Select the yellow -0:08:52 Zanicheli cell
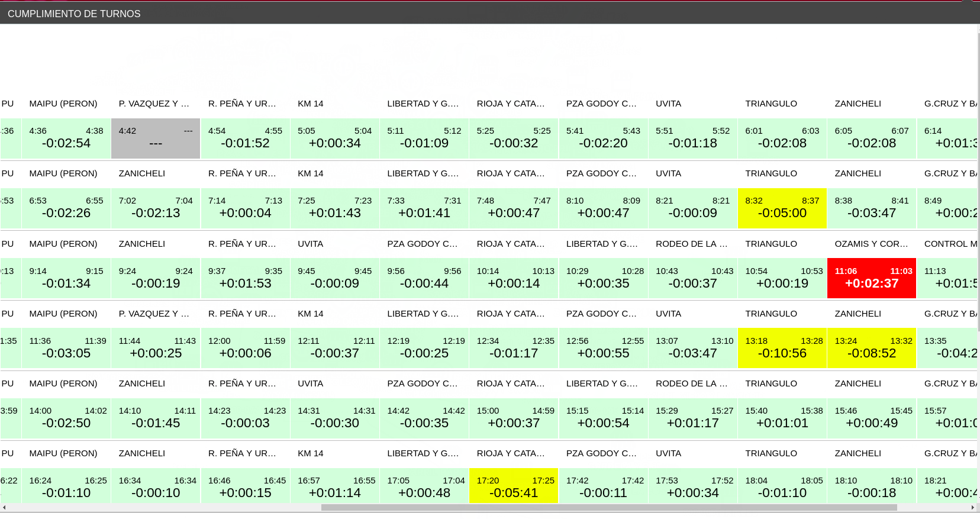 point(871,348)
